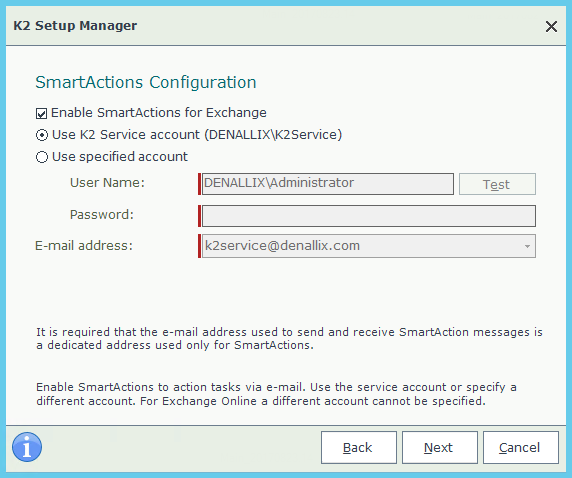Click the Test button
The image size is (572, 478).
497,184
